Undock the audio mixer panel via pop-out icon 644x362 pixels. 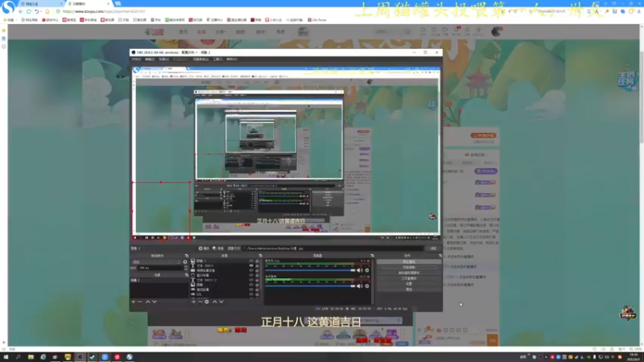click(x=372, y=255)
